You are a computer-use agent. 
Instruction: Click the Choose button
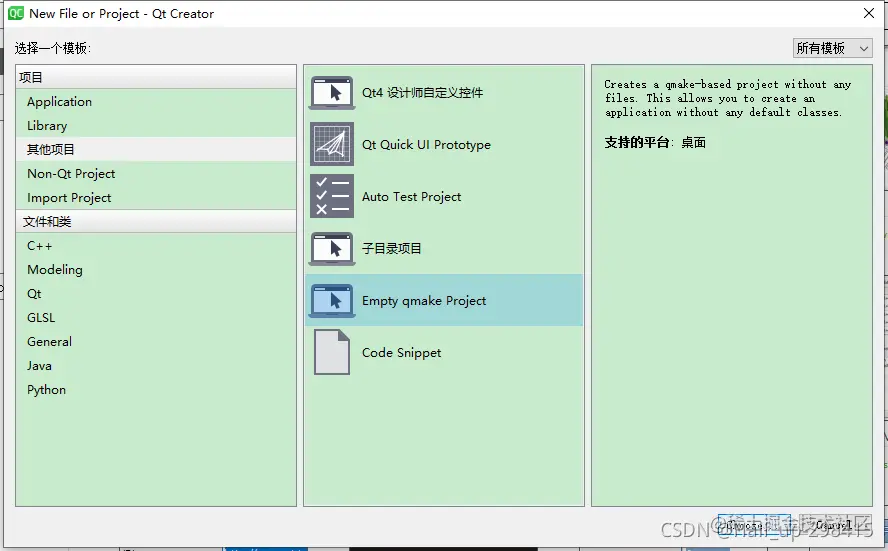[x=754, y=525]
